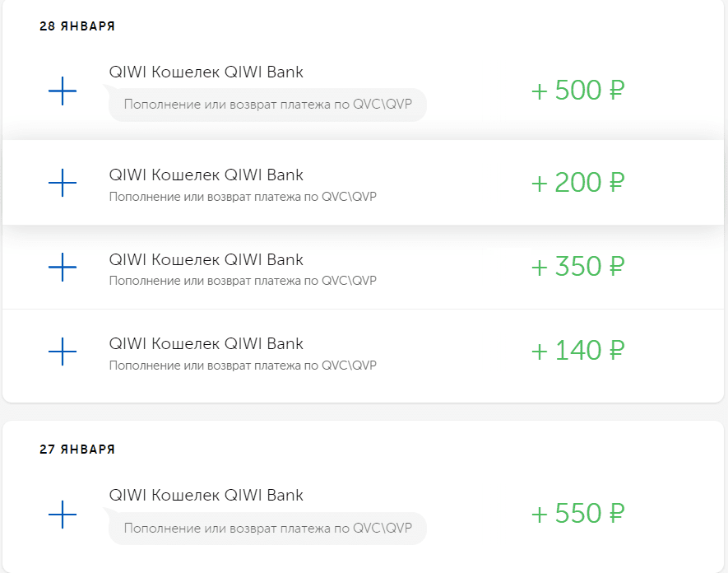Select the plus icon next to +350 ₽
728x573 pixels.
(x=63, y=267)
